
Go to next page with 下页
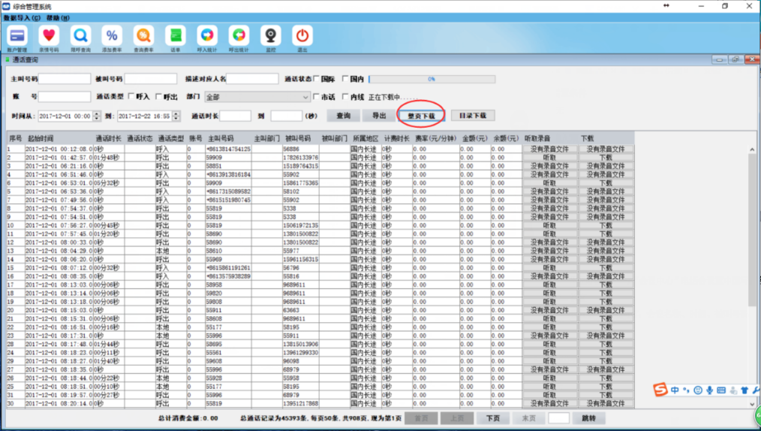click(493, 418)
